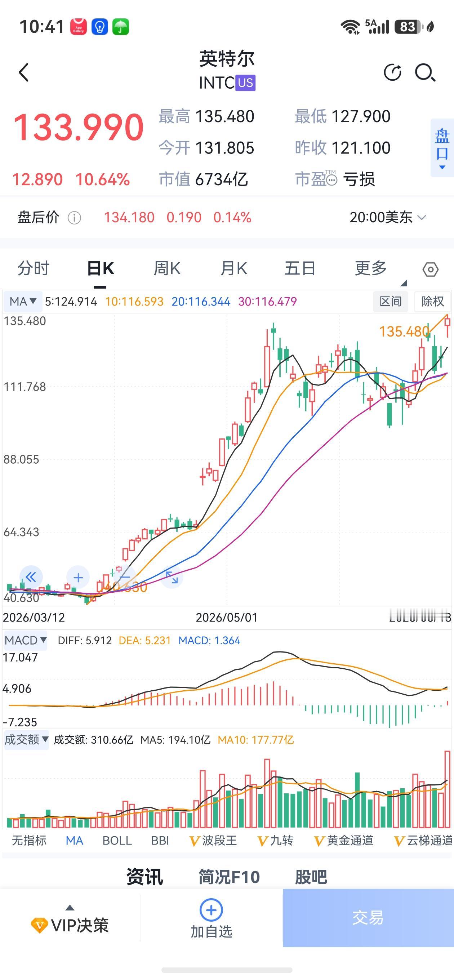Tap the V badge beside 黄金通道

[319, 841]
